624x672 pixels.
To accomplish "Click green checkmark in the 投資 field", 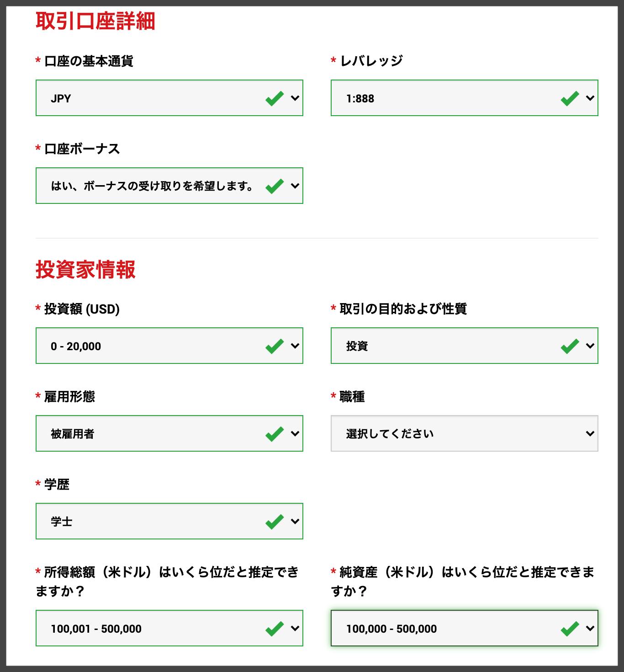I will click(570, 346).
